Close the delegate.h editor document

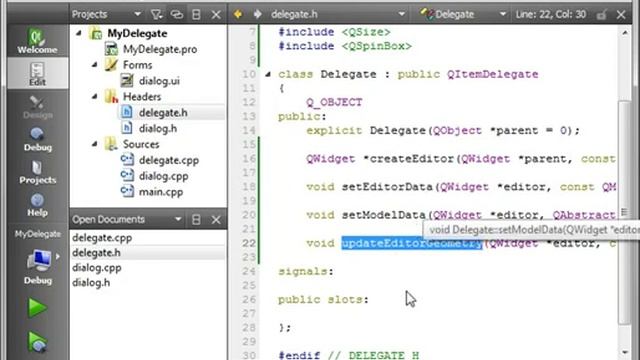(621, 15)
